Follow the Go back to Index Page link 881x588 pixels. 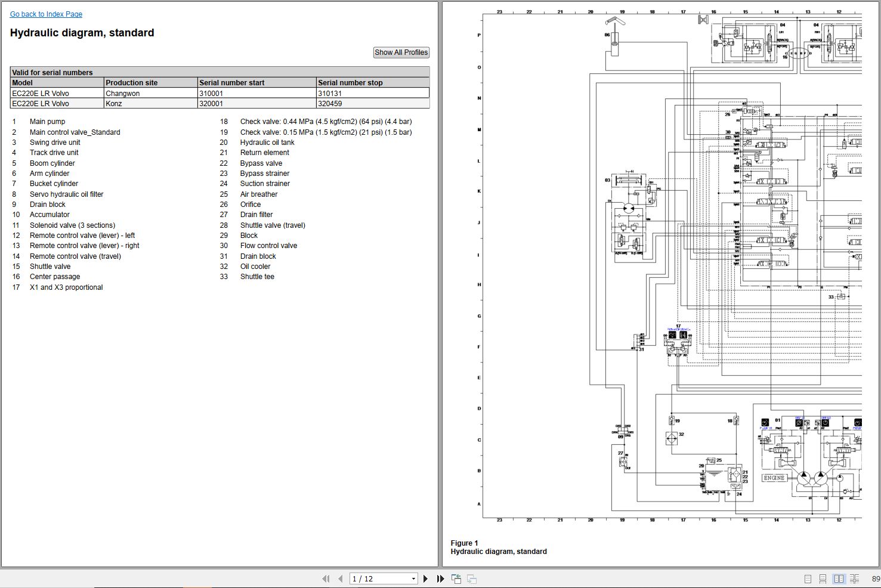click(46, 14)
